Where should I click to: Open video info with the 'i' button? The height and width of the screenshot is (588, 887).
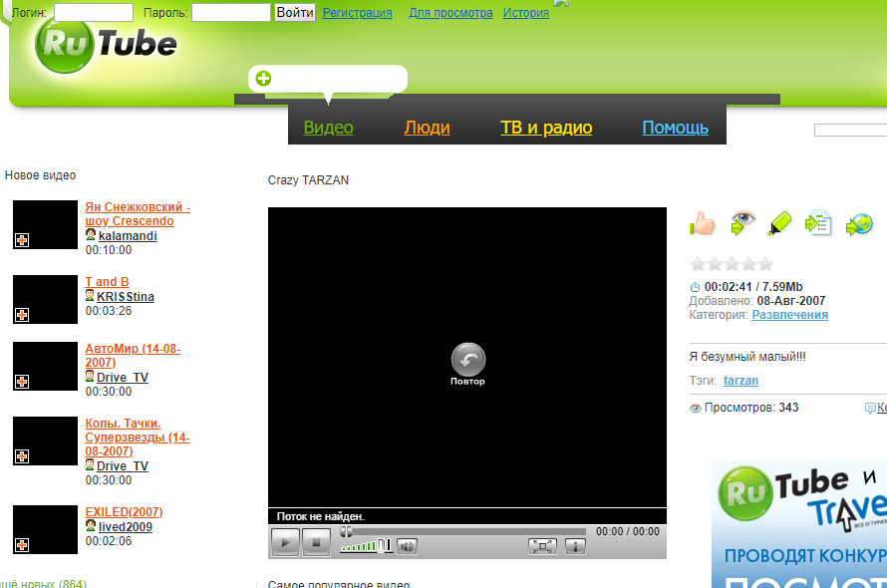[x=575, y=545]
